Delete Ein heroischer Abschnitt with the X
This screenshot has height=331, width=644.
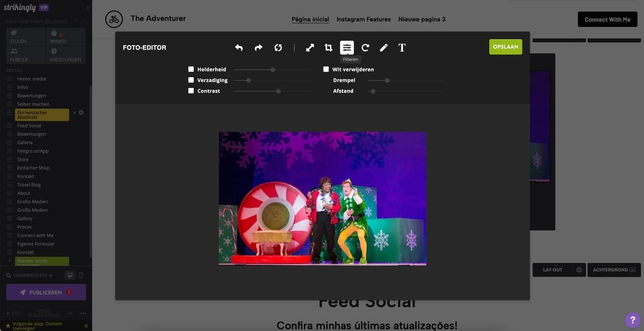(x=75, y=113)
